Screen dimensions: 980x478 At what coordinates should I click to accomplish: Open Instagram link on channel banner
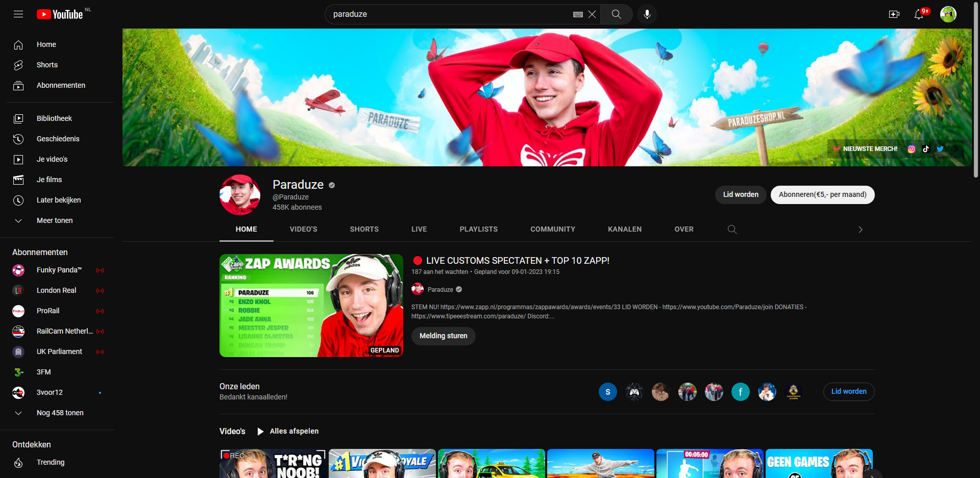pyautogui.click(x=911, y=149)
